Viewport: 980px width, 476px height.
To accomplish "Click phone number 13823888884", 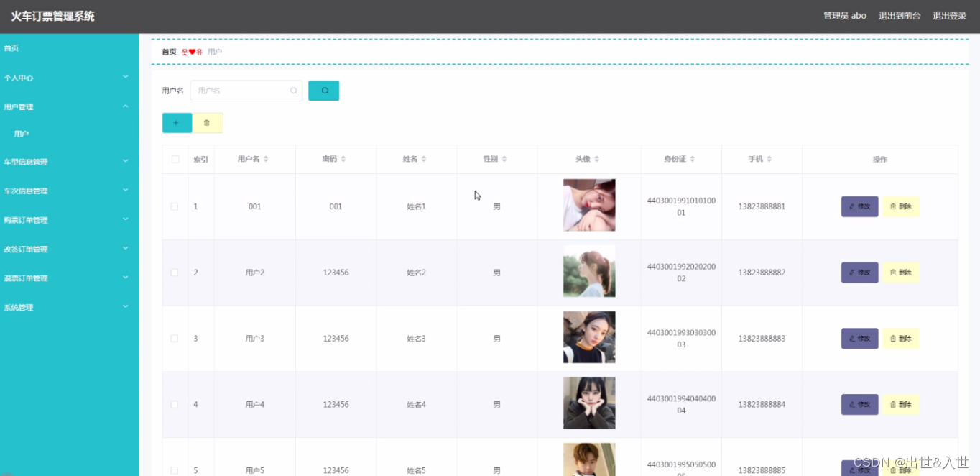I will 762,405.
